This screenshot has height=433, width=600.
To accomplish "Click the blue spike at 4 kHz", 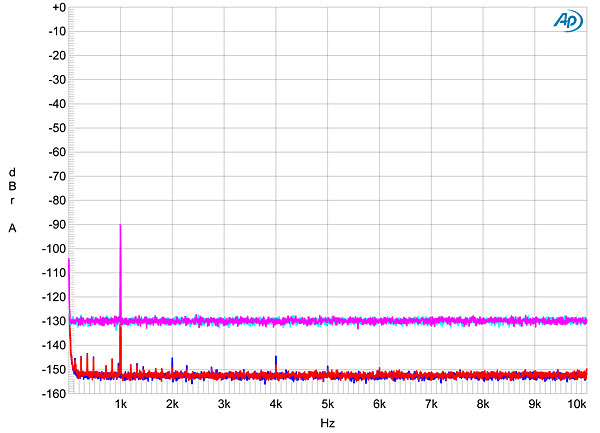I will click(x=276, y=359).
